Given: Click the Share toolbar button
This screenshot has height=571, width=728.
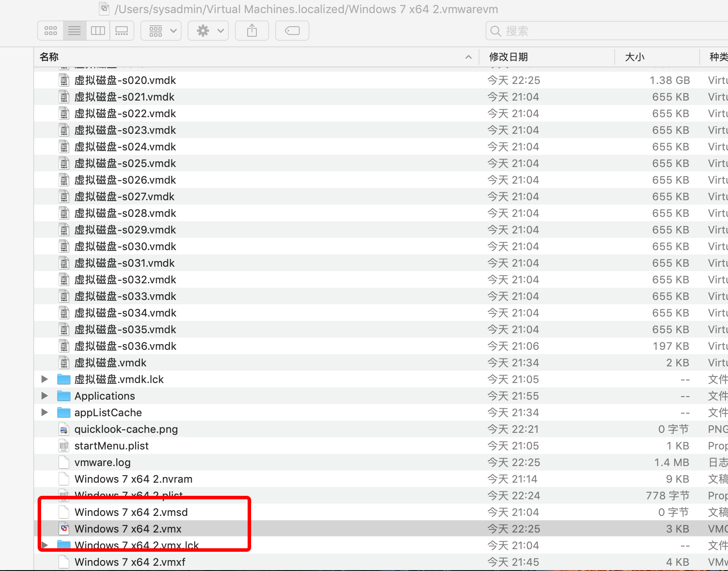Looking at the screenshot, I should (x=252, y=31).
